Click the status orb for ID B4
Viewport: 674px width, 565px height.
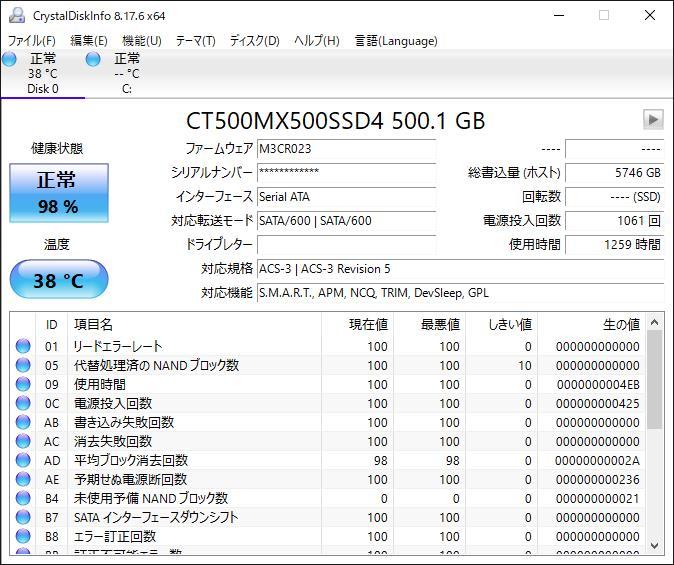[x=23, y=498]
